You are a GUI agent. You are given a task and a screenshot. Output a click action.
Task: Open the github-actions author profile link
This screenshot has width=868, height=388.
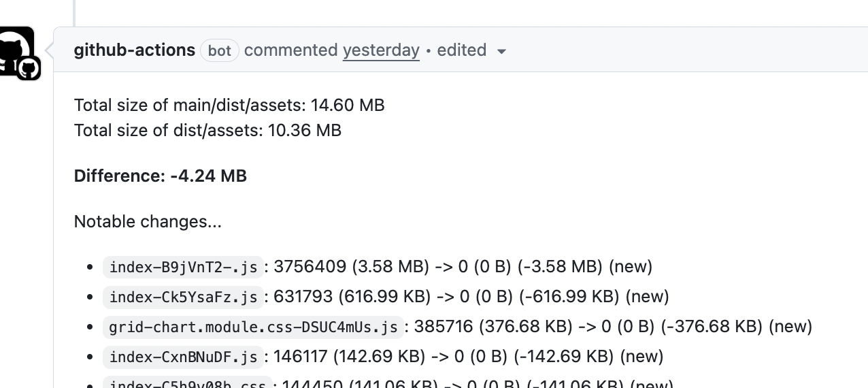coord(135,50)
